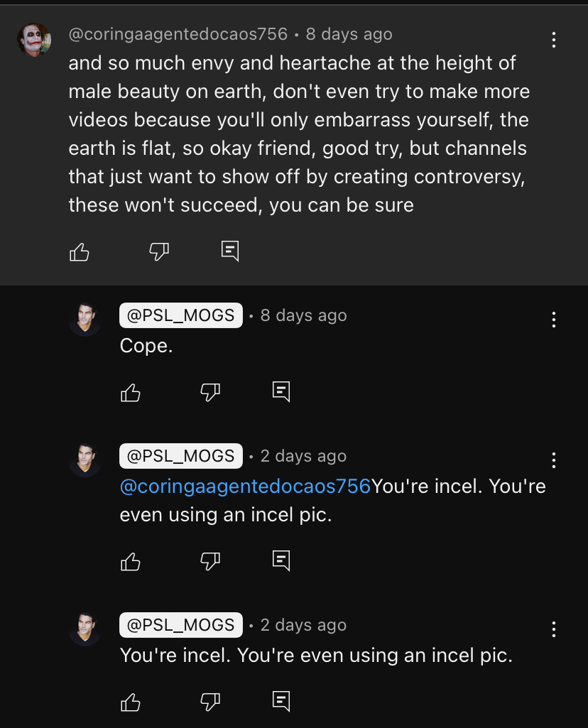Click the Joker profile picture
Viewport: 588px width, 728px height.
[34, 40]
